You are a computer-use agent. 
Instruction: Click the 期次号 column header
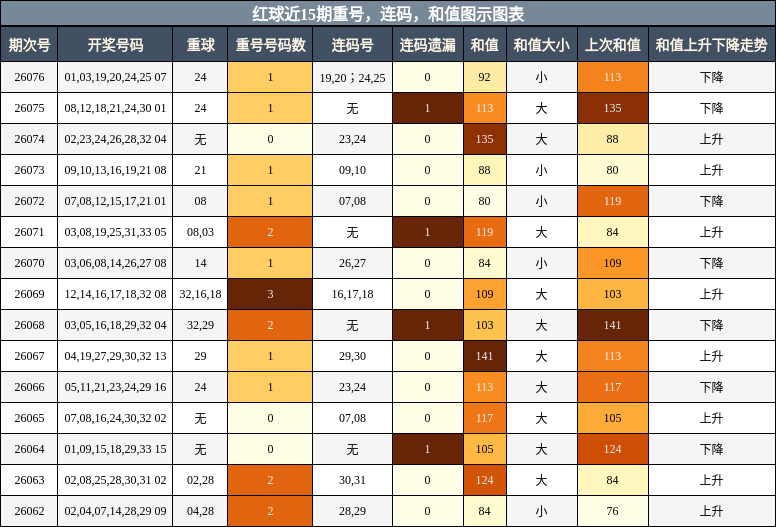[x=29, y=45]
